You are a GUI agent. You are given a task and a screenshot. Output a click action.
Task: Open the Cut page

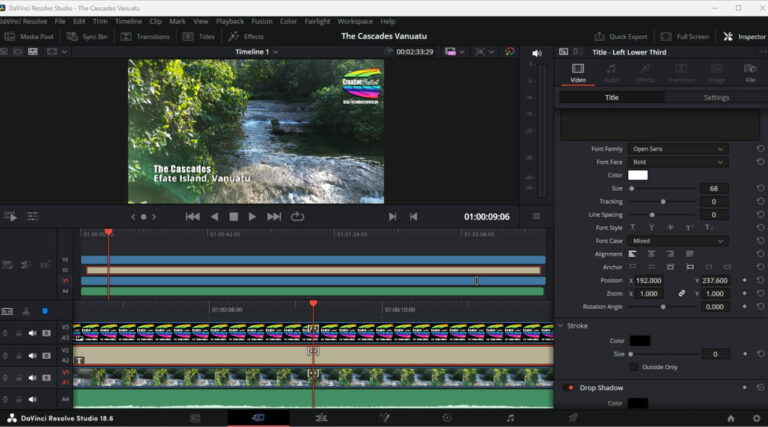pos(258,418)
